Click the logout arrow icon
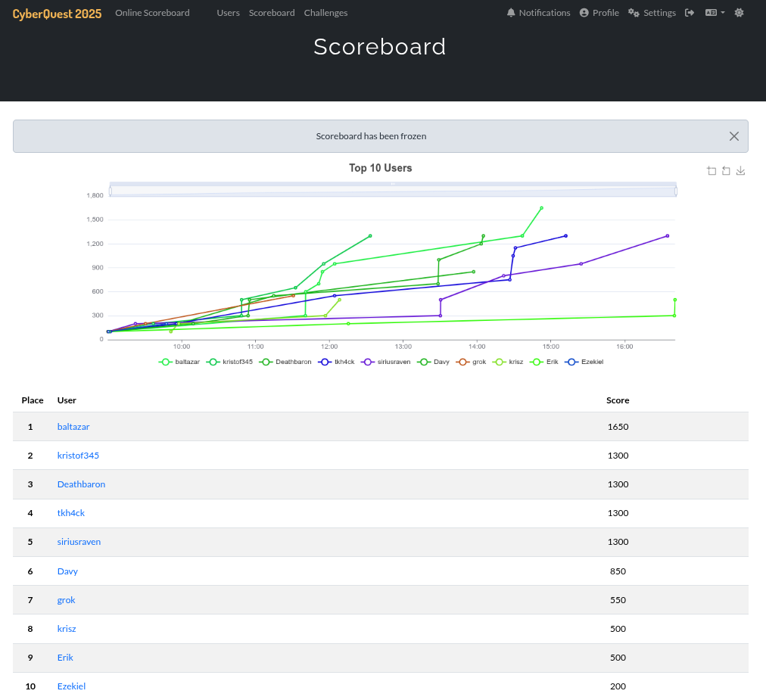This screenshot has width=766, height=700. (690, 13)
